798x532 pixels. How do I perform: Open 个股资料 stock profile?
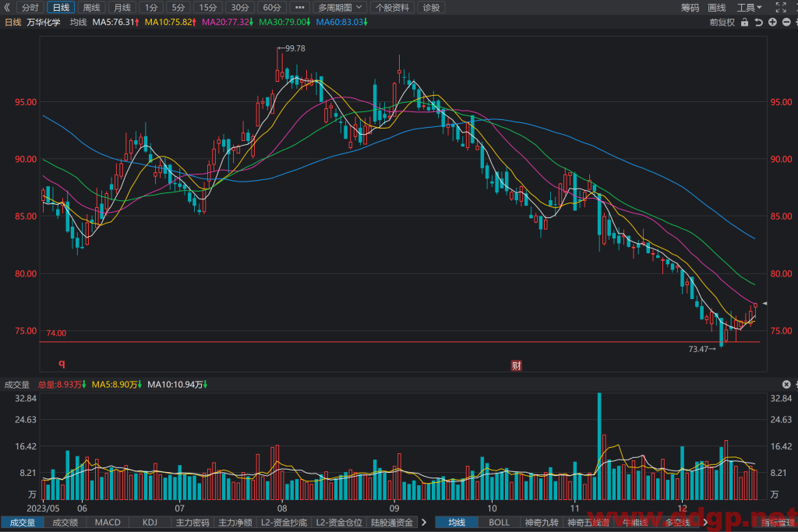393,8
